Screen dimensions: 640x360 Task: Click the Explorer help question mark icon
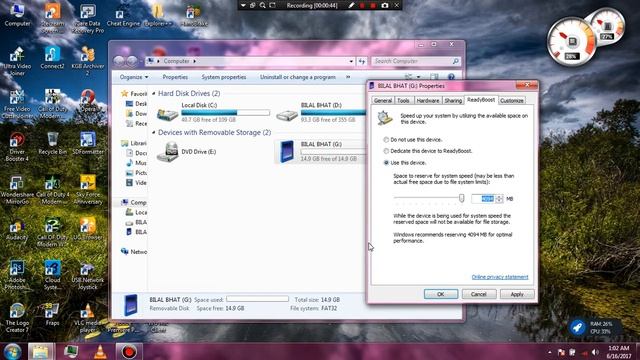click(451, 77)
